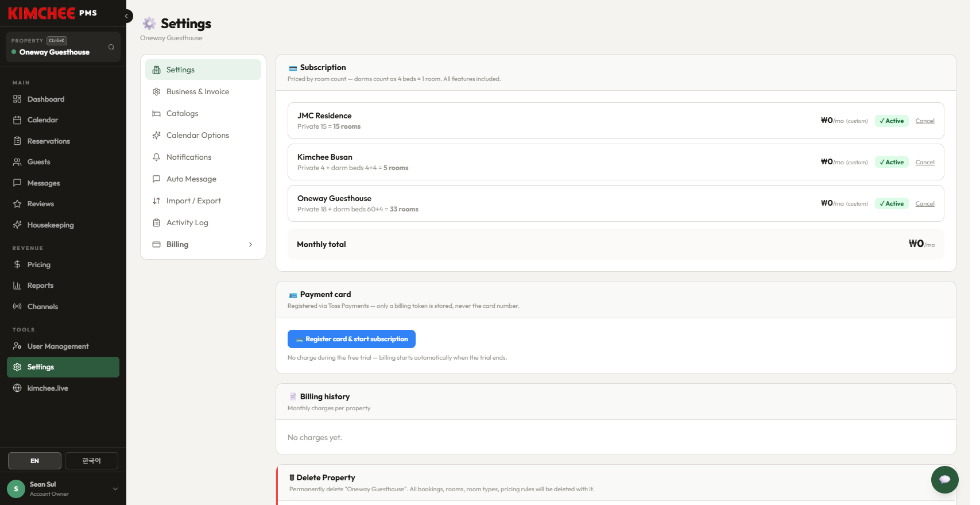
Task: Expand the Sean Sul account menu chevron
Action: pyautogui.click(x=115, y=489)
